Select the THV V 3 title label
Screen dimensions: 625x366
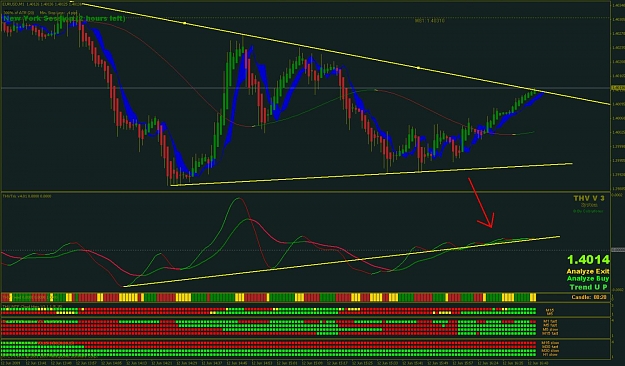pos(589,198)
